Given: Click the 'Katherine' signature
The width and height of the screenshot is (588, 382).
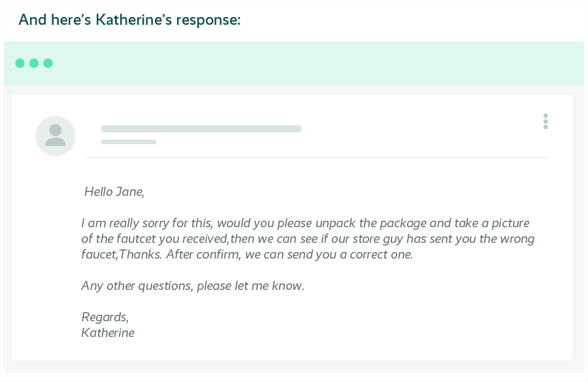Looking at the screenshot, I should pyautogui.click(x=108, y=332).
